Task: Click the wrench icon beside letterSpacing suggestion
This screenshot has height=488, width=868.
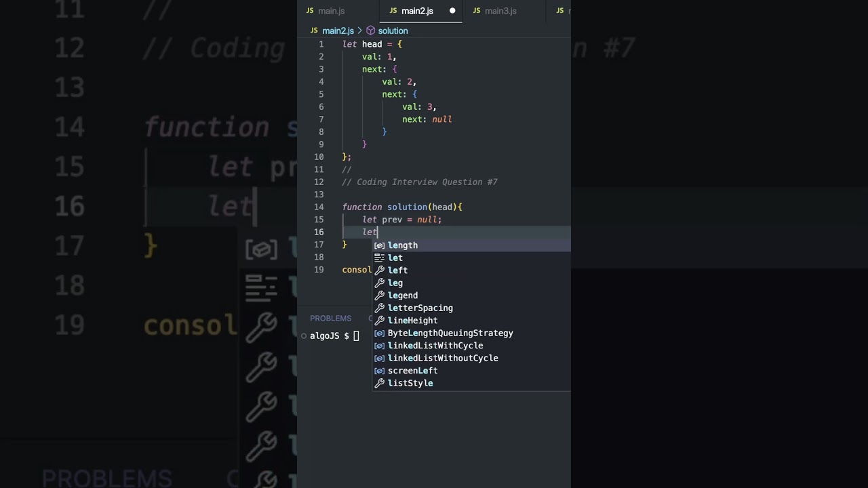Action: click(x=380, y=308)
